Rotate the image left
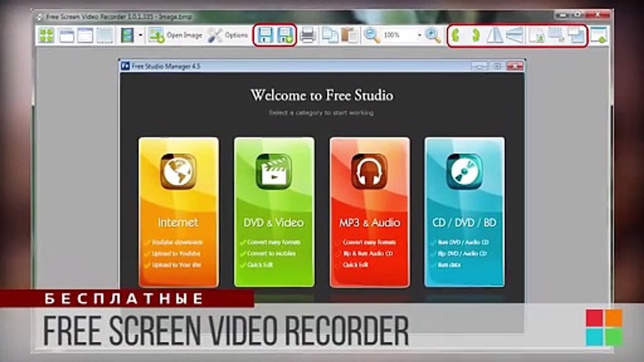Image resolution: width=644 pixels, height=362 pixels. click(x=456, y=35)
